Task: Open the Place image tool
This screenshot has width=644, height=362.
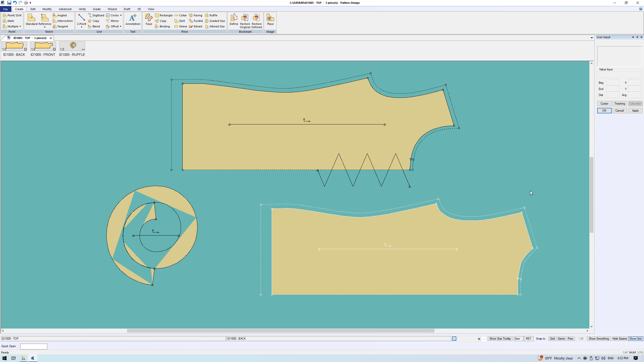Action: coord(270,19)
